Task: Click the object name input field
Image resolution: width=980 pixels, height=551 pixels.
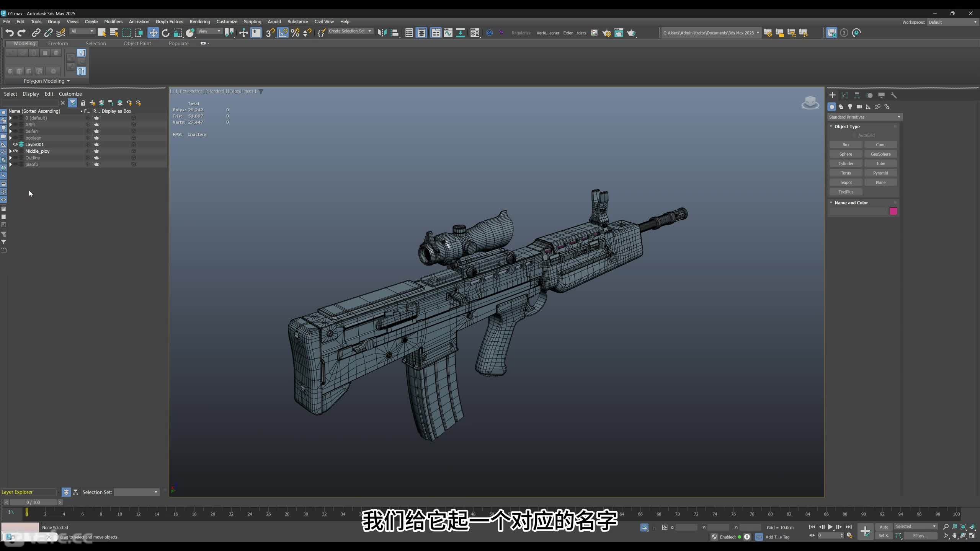Action: tap(858, 211)
